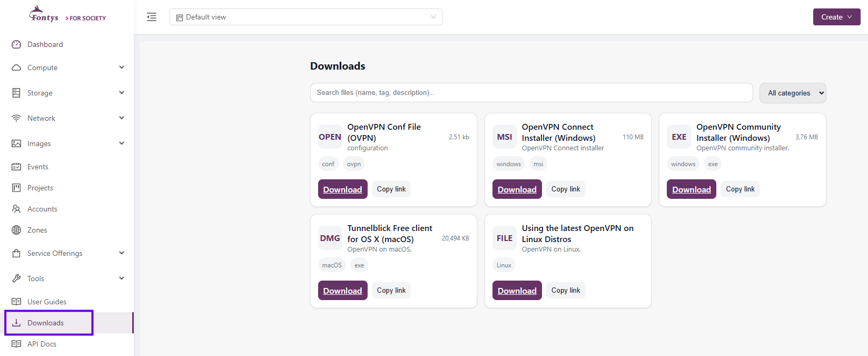Open User Guides menu item

pos(67,302)
